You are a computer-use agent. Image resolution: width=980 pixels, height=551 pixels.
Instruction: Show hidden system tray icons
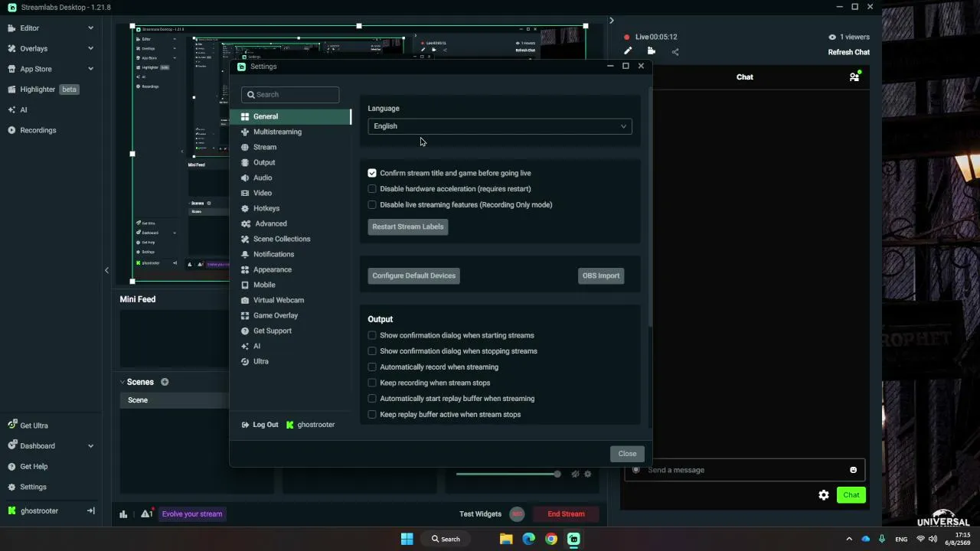click(x=848, y=539)
